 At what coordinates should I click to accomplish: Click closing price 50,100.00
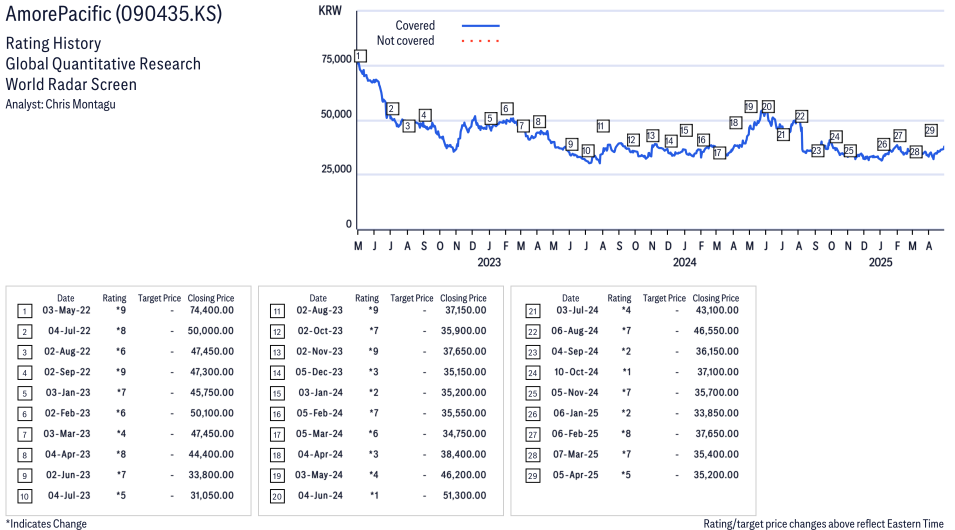coord(211,413)
